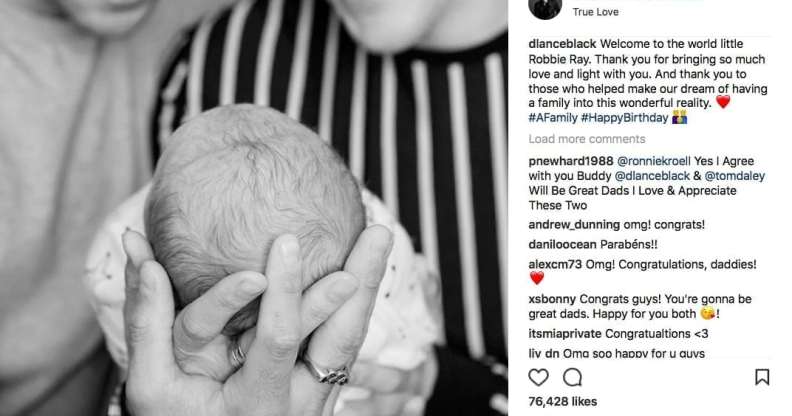The image size is (792, 416).
Task: Like the post with the heart icon
Action: (538, 377)
